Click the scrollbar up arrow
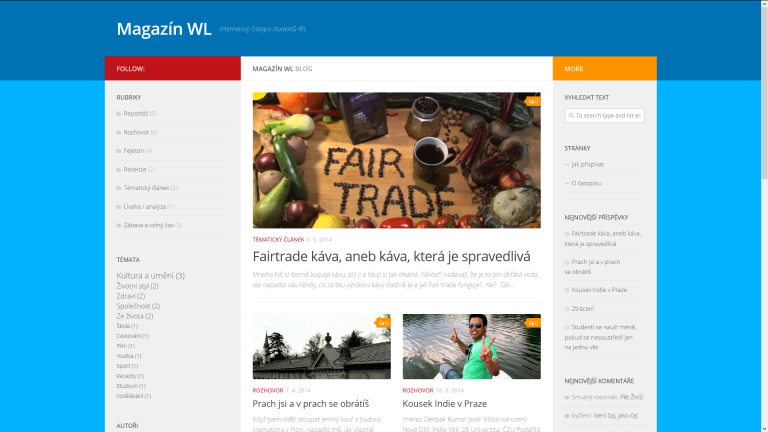768x432 pixels. (764, 3)
